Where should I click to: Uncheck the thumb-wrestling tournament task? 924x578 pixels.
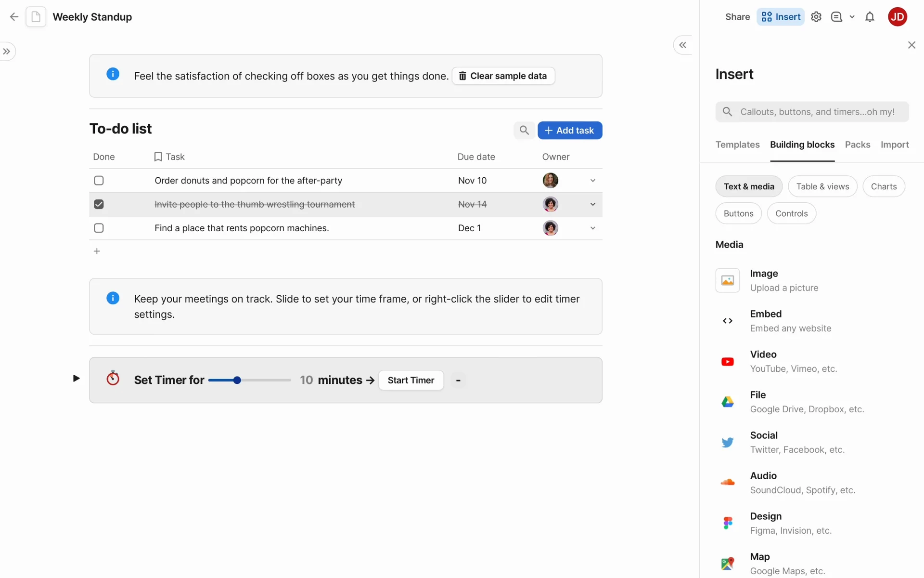pos(99,204)
